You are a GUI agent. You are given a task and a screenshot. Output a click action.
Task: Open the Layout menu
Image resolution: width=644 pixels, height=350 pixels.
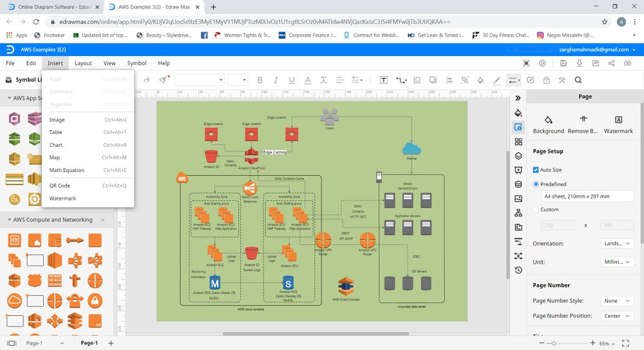coord(83,63)
